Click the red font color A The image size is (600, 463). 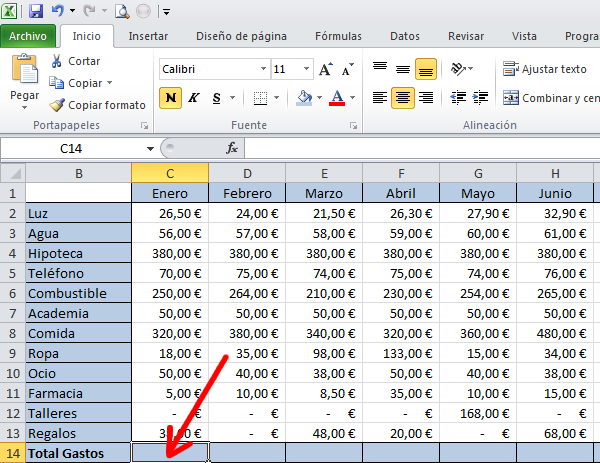click(x=337, y=98)
